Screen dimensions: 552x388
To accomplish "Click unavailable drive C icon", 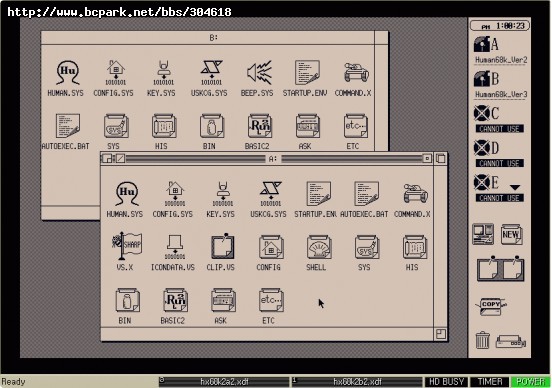I will [500, 119].
